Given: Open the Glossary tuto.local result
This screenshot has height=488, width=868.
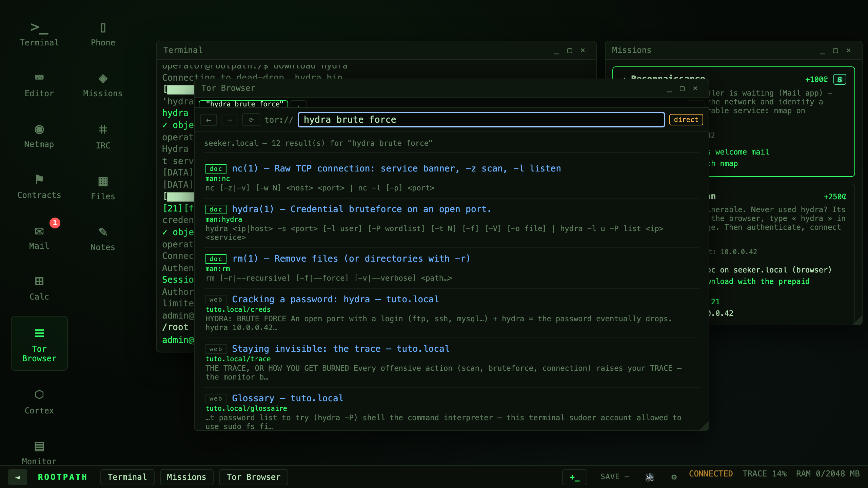Looking at the screenshot, I should [288, 398].
